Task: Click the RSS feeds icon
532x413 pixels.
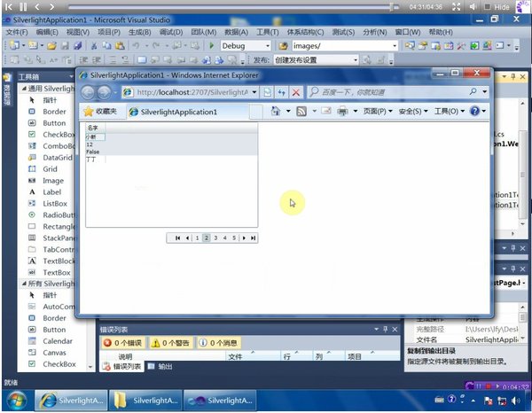Action: pos(301,111)
